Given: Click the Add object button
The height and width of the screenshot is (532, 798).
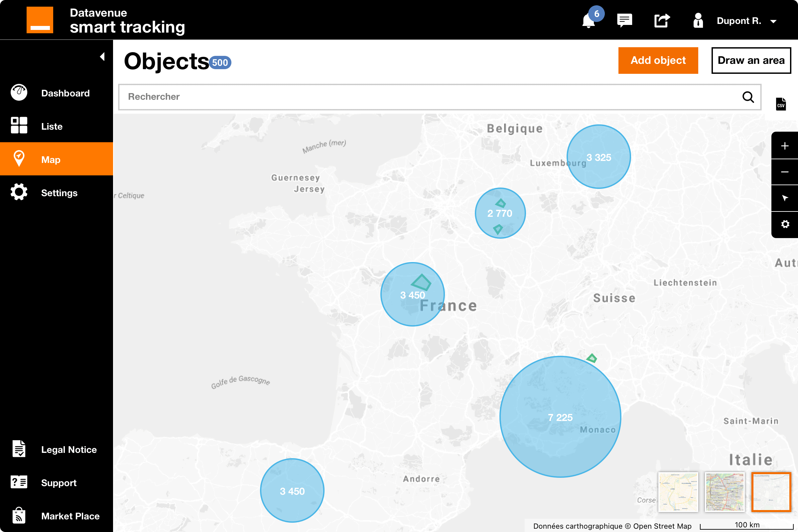Looking at the screenshot, I should [658, 61].
